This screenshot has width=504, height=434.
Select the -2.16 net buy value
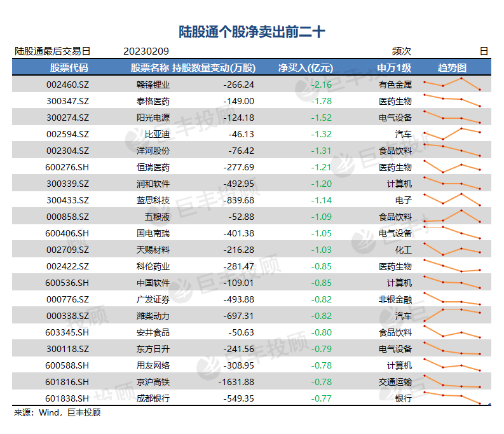(x=322, y=85)
